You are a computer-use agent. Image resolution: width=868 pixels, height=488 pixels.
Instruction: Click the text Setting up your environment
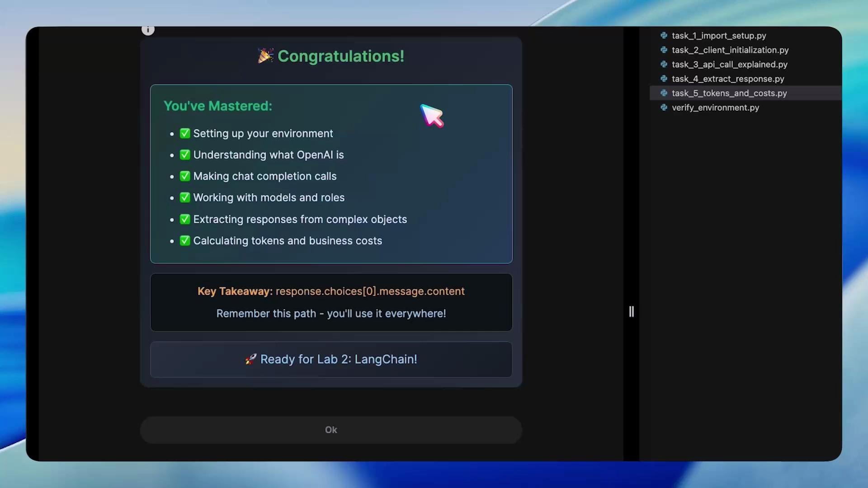pos(263,134)
